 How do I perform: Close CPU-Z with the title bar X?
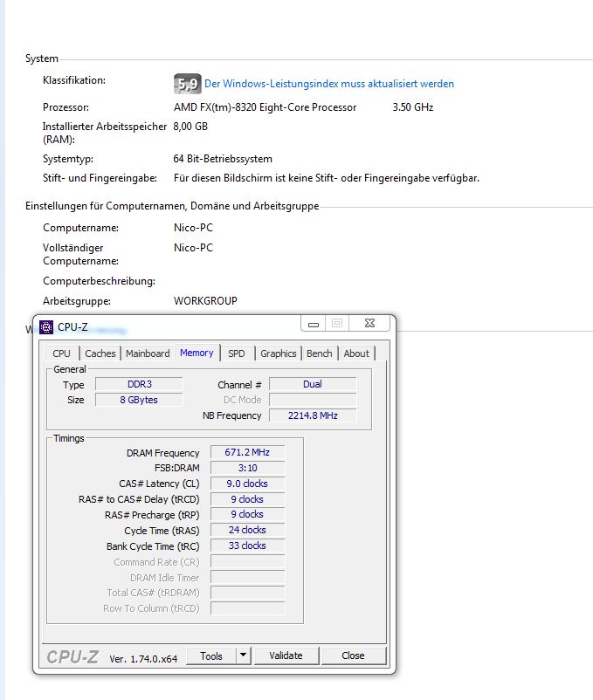tap(369, 323)
